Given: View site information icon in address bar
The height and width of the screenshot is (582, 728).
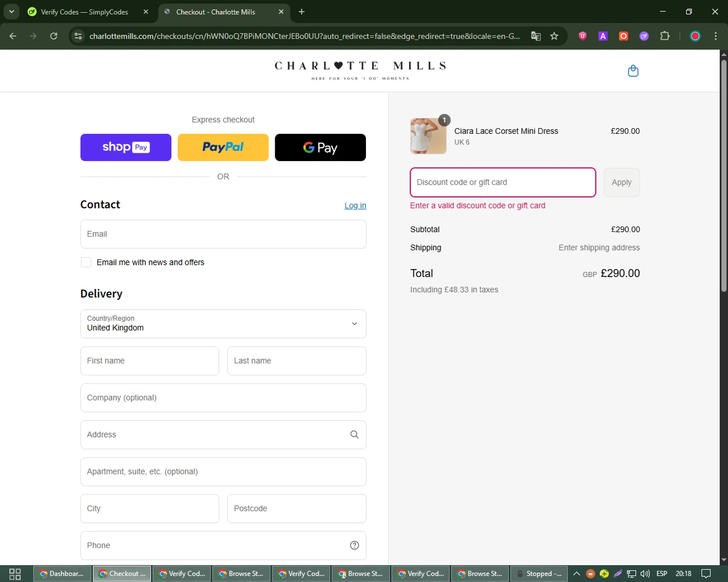Looking at the screenshot, I should point(78,36).
